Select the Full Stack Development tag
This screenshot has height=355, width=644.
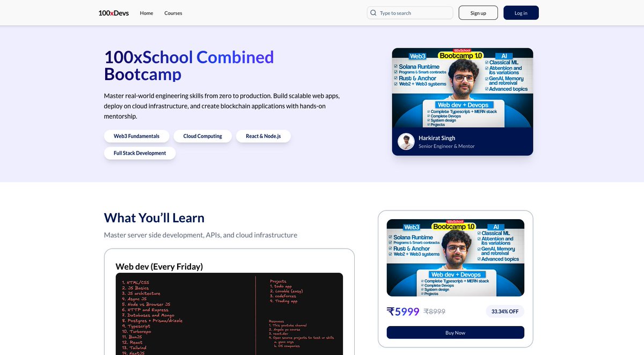click(140, 153)
